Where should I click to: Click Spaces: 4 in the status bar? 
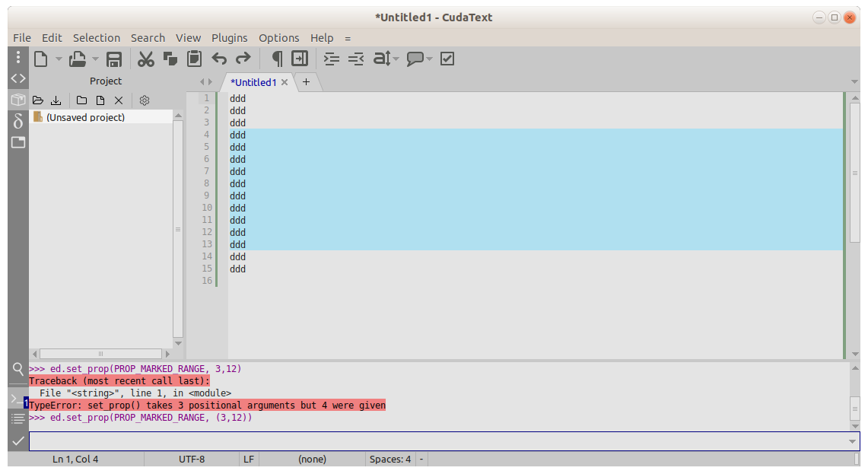389,460
